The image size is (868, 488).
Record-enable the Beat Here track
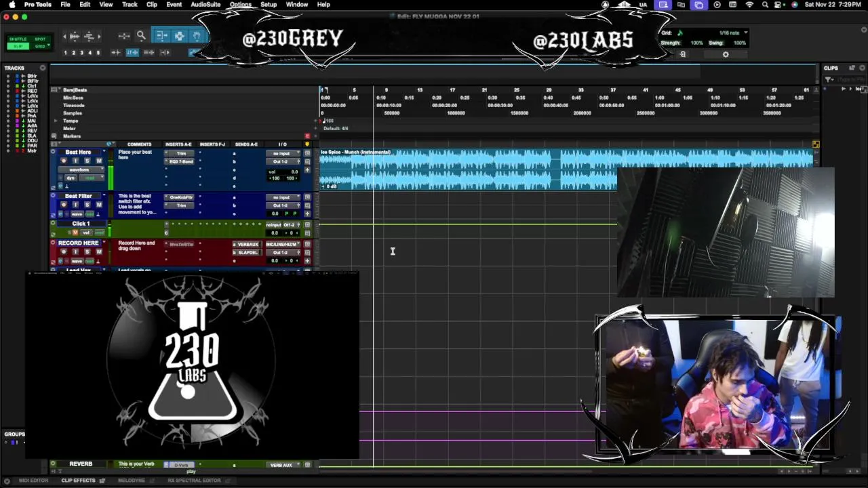[64, 161]
